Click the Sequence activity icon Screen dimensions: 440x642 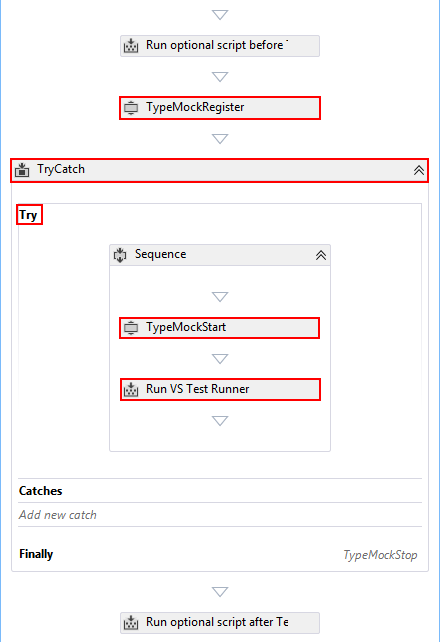pos(120,255)
